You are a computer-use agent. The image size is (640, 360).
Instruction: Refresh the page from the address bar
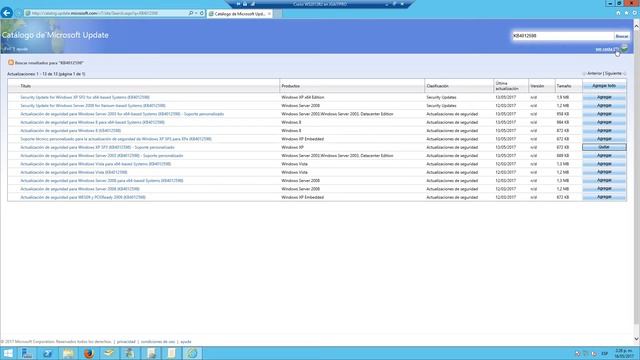(202, 13)
